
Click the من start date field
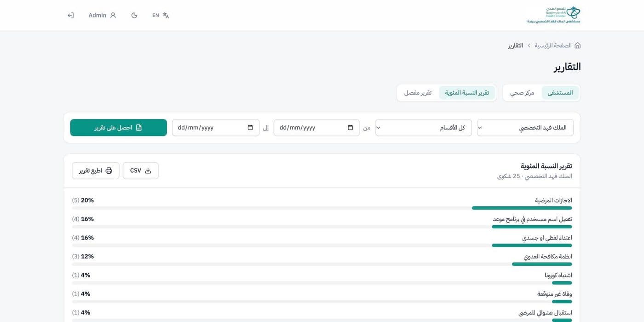point(316,128)
